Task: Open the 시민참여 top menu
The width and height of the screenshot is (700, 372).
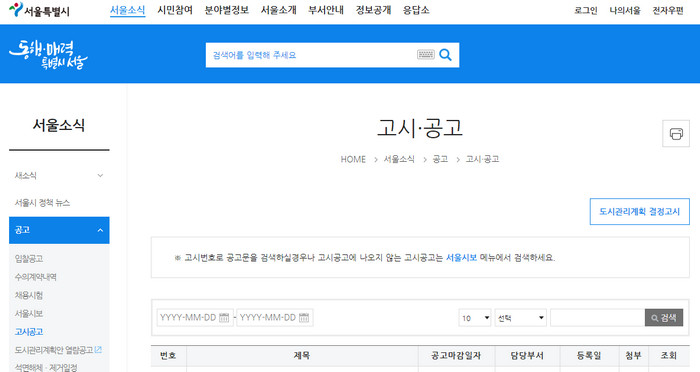Action: [175, 10]
